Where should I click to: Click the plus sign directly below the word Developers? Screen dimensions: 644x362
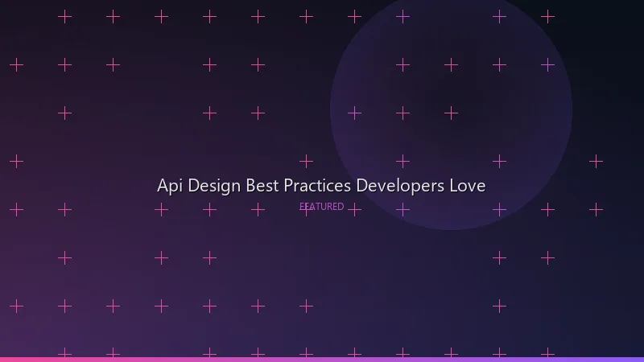[x=402, y=209]
